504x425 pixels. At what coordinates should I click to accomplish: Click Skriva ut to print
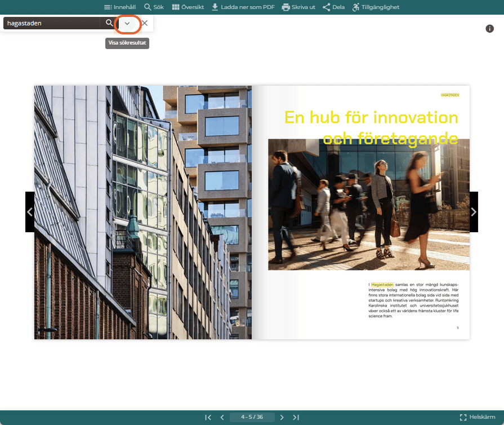[x=298, y=7]
